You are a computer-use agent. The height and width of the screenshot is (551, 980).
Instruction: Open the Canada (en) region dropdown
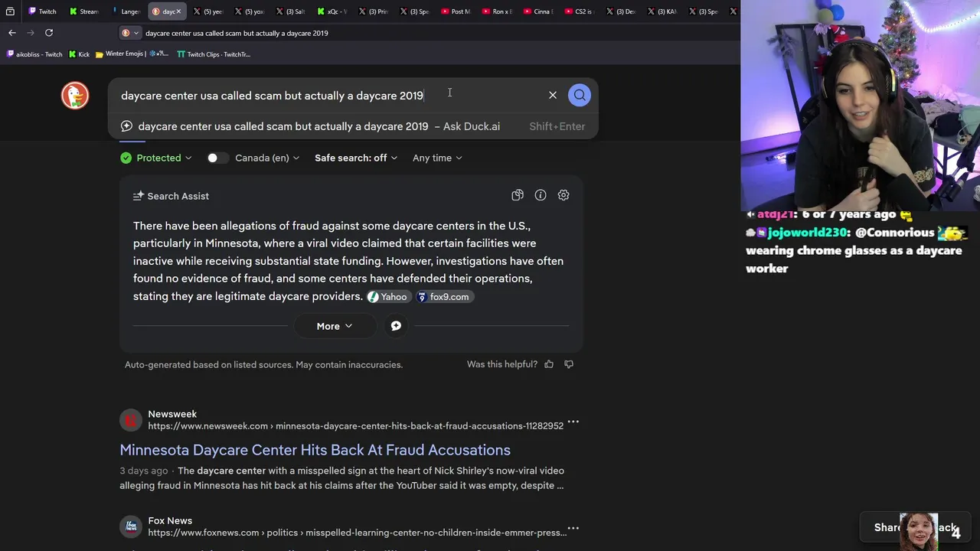pyautogui.click(x=267, y=158)
